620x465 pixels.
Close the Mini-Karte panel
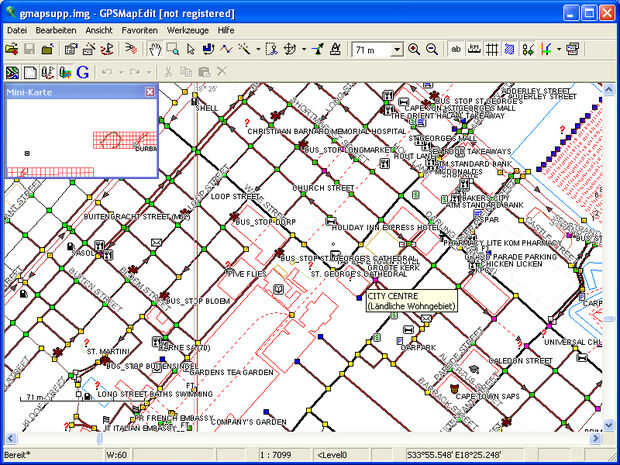pos(150,92)
